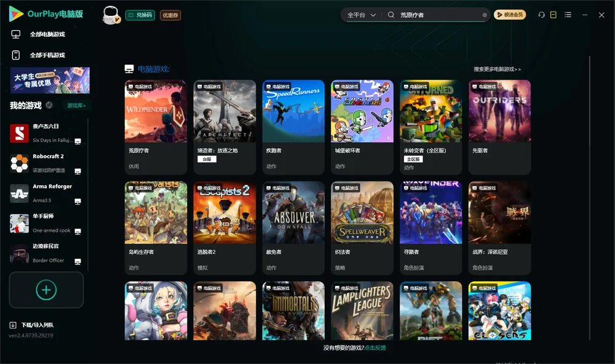Image resolution: width=615 pixels, height=364 pixels.
Task: Open the Absolver 赦免者 card
Action: (x=293, y=228)
